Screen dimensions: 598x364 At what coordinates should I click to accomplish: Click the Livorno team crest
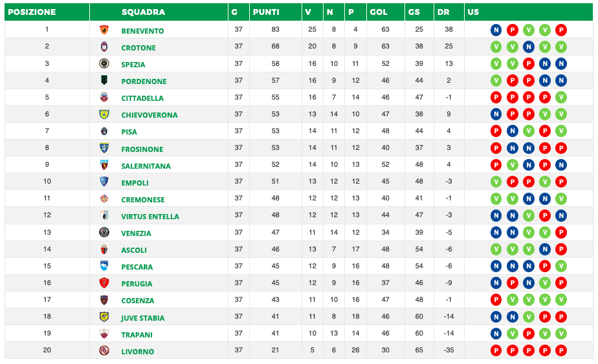click(104, 351)
